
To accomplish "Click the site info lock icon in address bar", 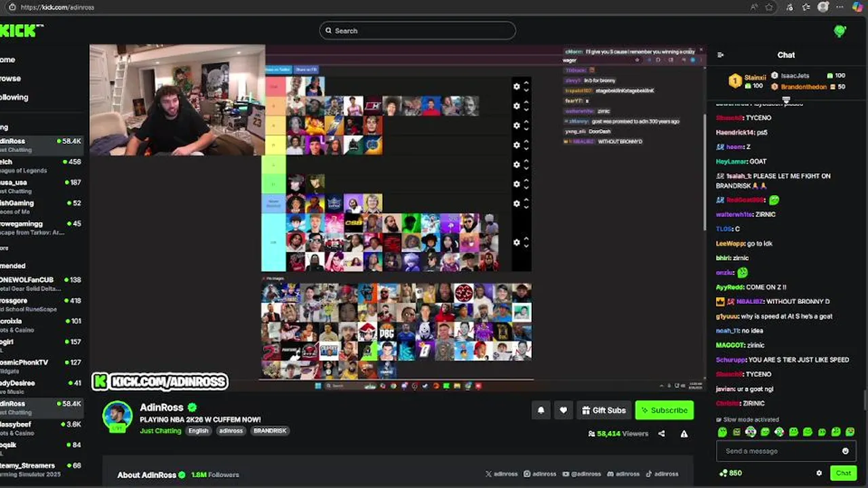I will coord(12,7).
